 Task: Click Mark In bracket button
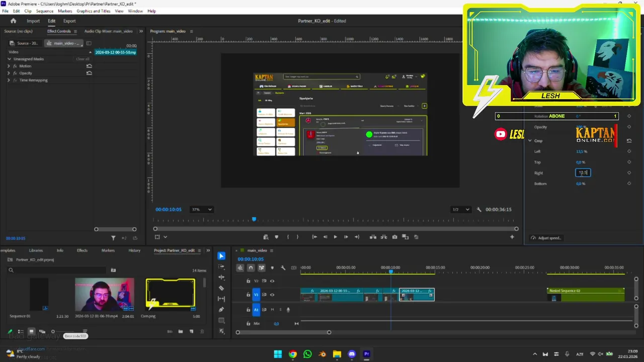(x=288, y=237)
